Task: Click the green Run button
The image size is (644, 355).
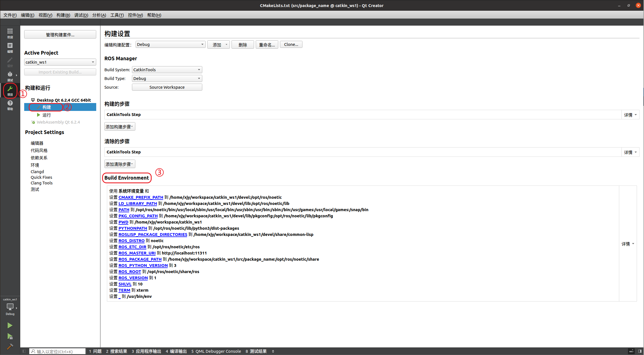Action: pyautogui.click(x=10, y=325)
